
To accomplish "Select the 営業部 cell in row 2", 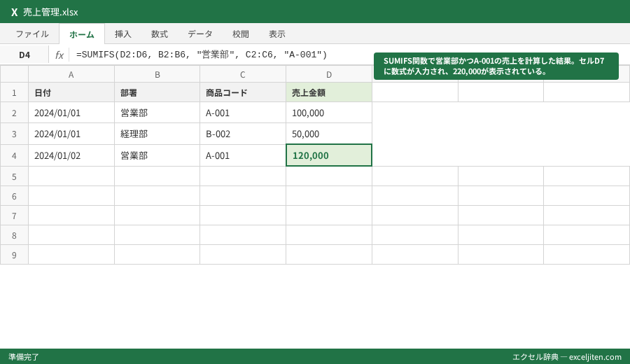I will (157, 113).
